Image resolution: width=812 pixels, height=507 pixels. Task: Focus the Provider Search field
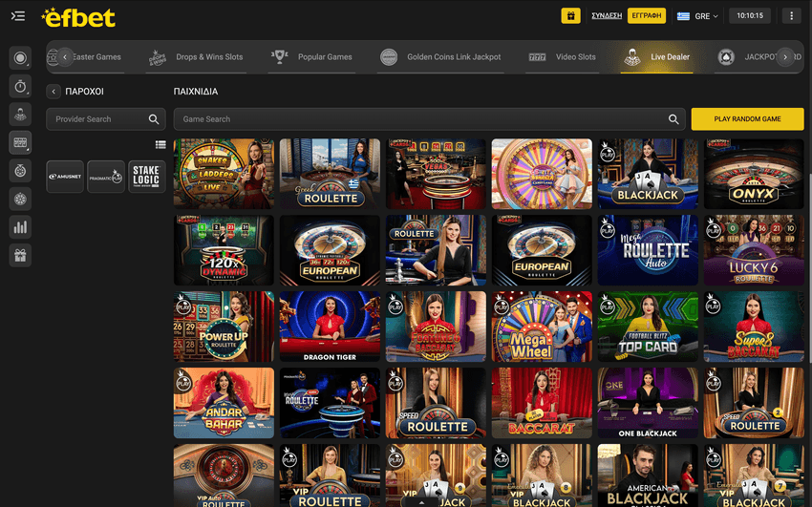[x=106, y=119]
